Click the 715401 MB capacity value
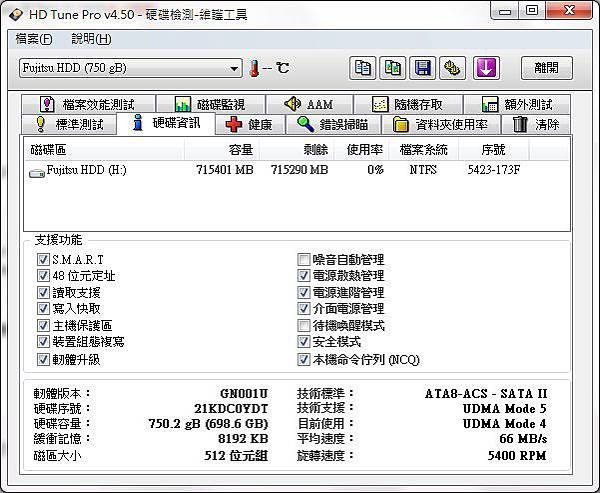Image resolution: width=600 pixels, height=493 pixels. pyautogui.click(x=225, y=170)
